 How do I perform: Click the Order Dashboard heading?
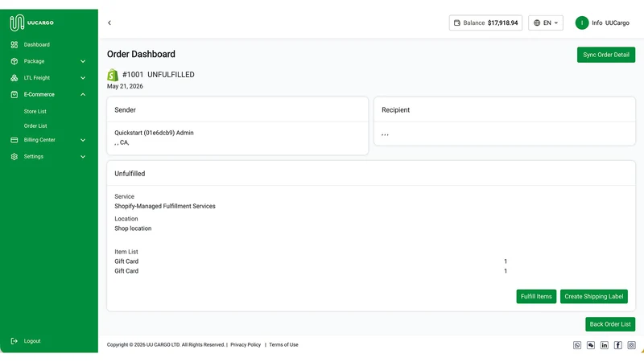[141, 54]
